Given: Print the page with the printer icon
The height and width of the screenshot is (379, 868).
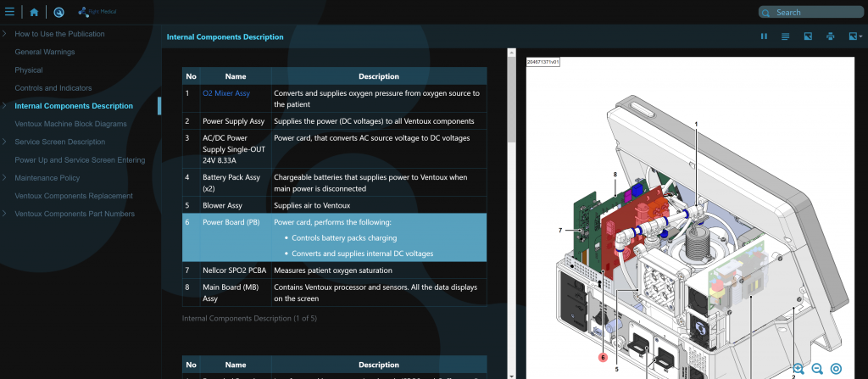Looking at the screenshot, I should [831, 36].
